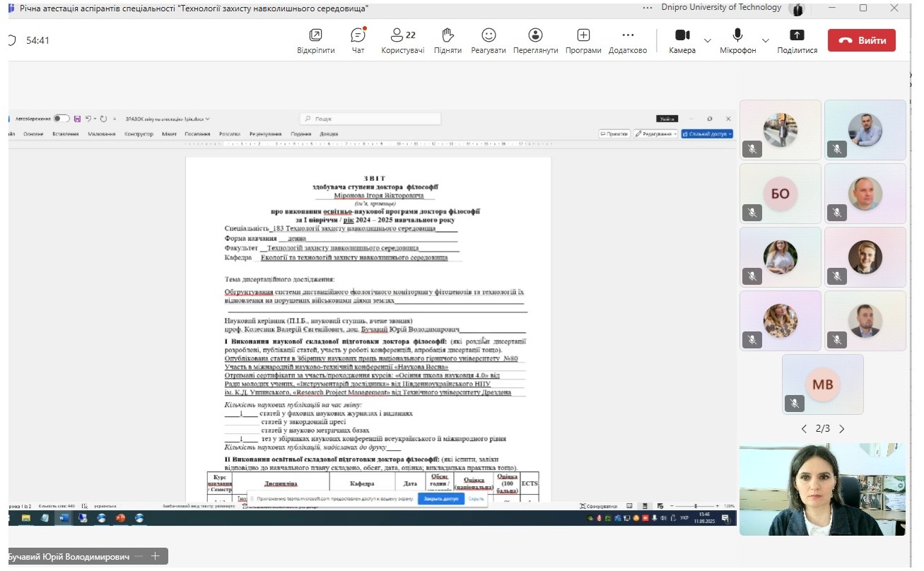
Task: Leave the meeting with Вийти button
Action: click(x=861, y=40)
